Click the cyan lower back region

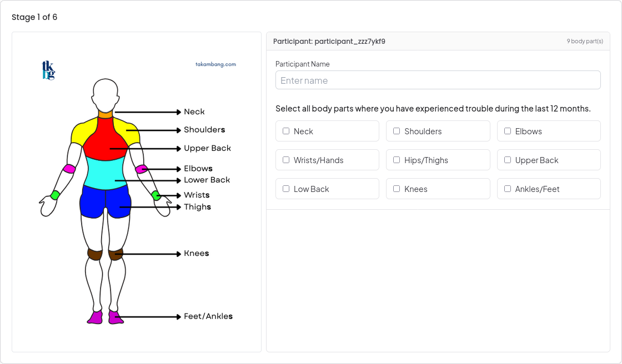(105, 174)
